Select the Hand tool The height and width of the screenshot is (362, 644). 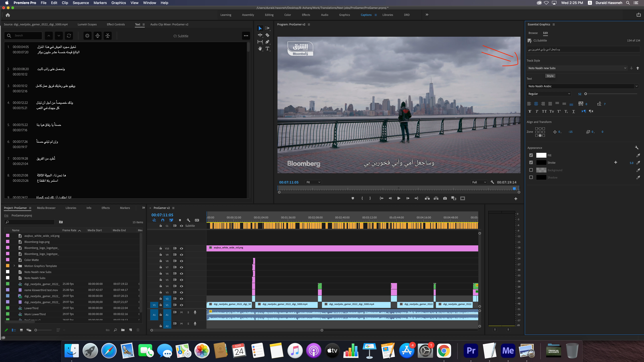click(260, 49)
